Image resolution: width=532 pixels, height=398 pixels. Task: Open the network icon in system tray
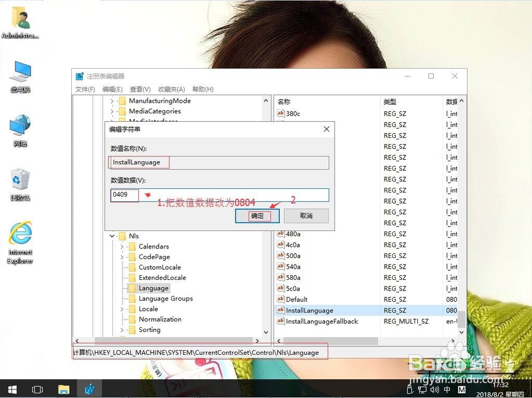[422, 389]
